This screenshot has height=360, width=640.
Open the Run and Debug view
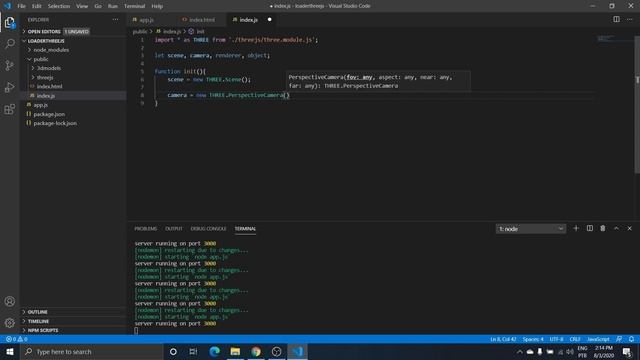(x=9, y=87)
